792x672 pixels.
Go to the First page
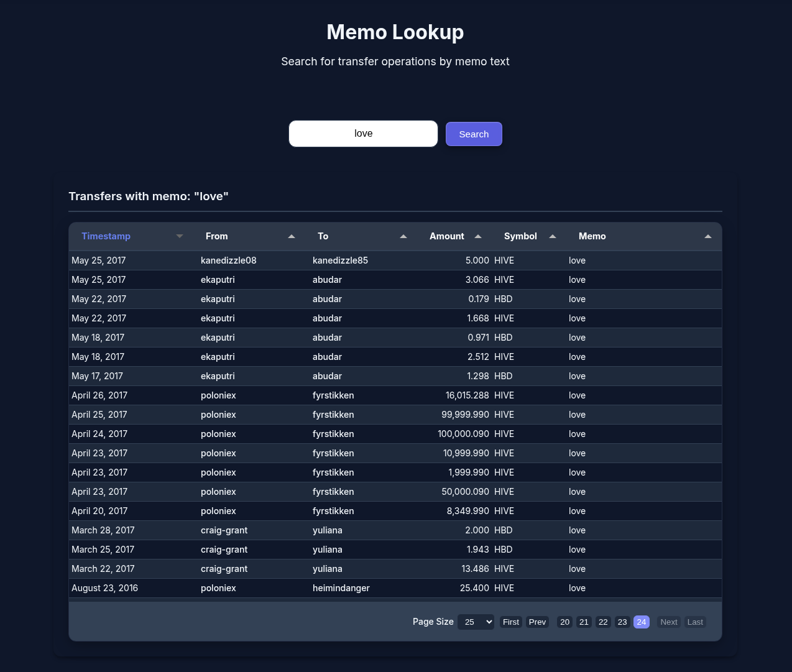click(510, 622)
